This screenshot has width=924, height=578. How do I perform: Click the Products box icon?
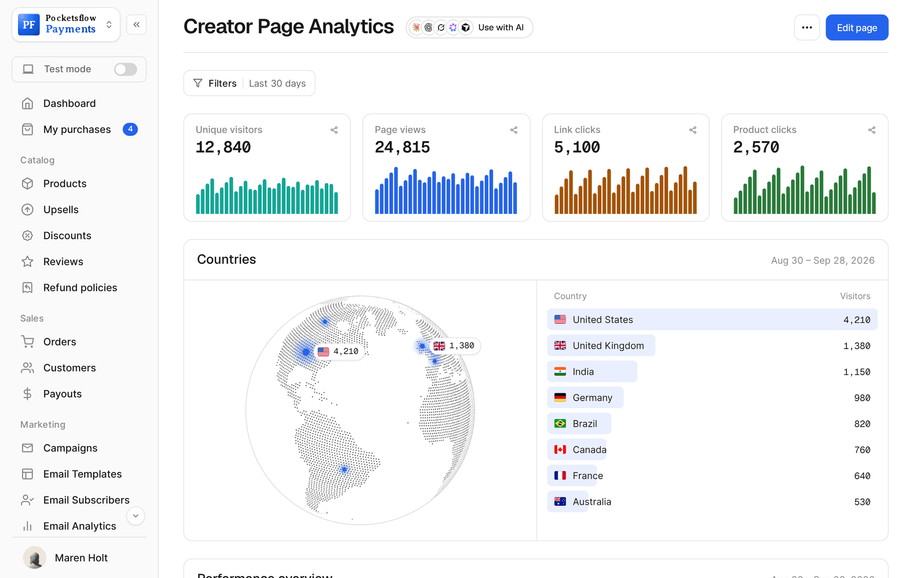pos(28,184)
